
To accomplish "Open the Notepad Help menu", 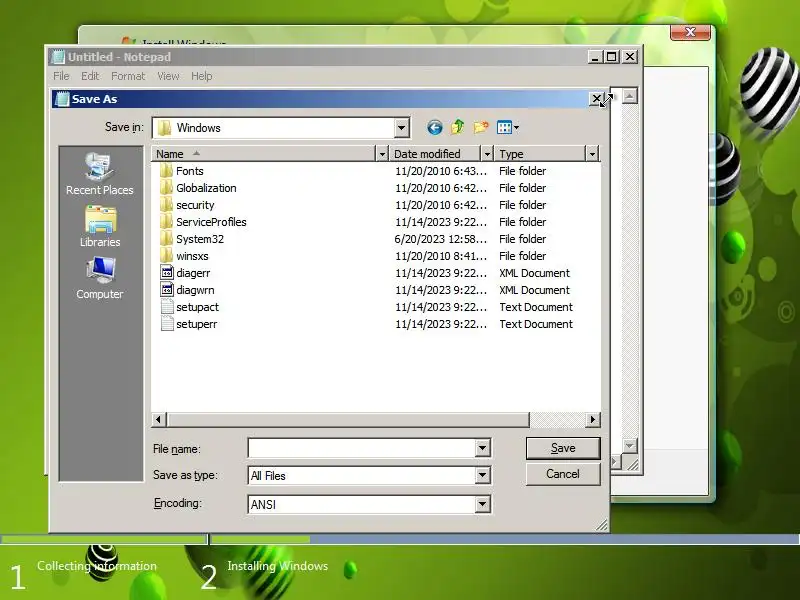I will coord(202,76).
